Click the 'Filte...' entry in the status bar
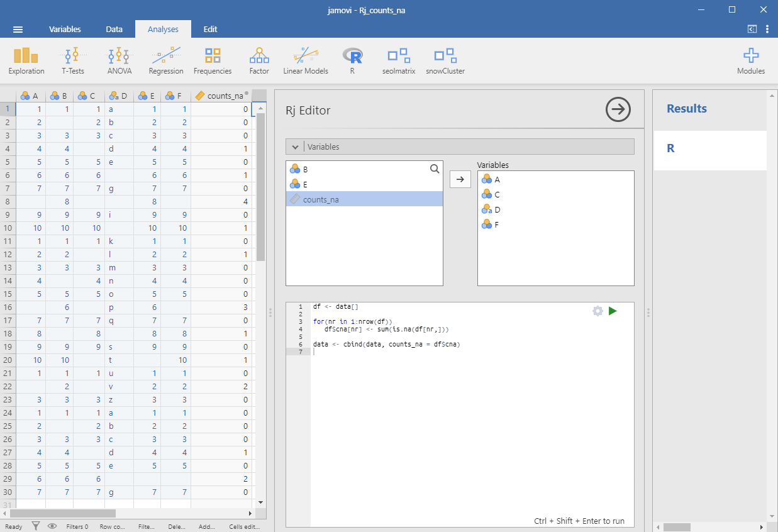This screenshot has width=778, height=532. 147,527
